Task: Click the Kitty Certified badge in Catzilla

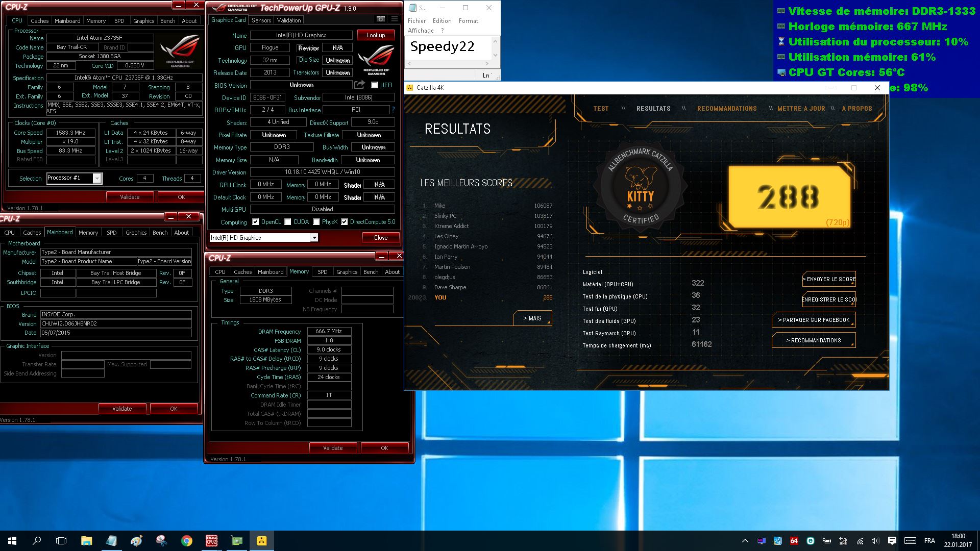Action: click(x=640, y=187)
